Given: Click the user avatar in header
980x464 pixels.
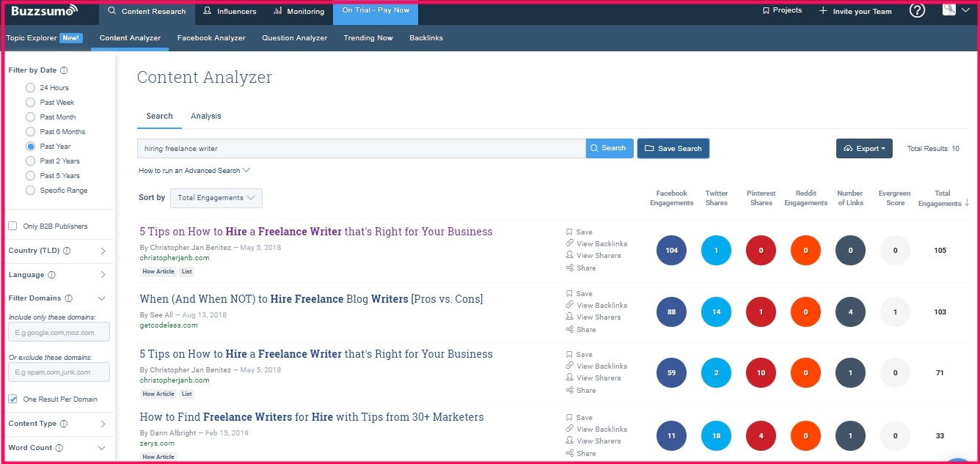Looking at the screenshot, I should pos(949,10).
